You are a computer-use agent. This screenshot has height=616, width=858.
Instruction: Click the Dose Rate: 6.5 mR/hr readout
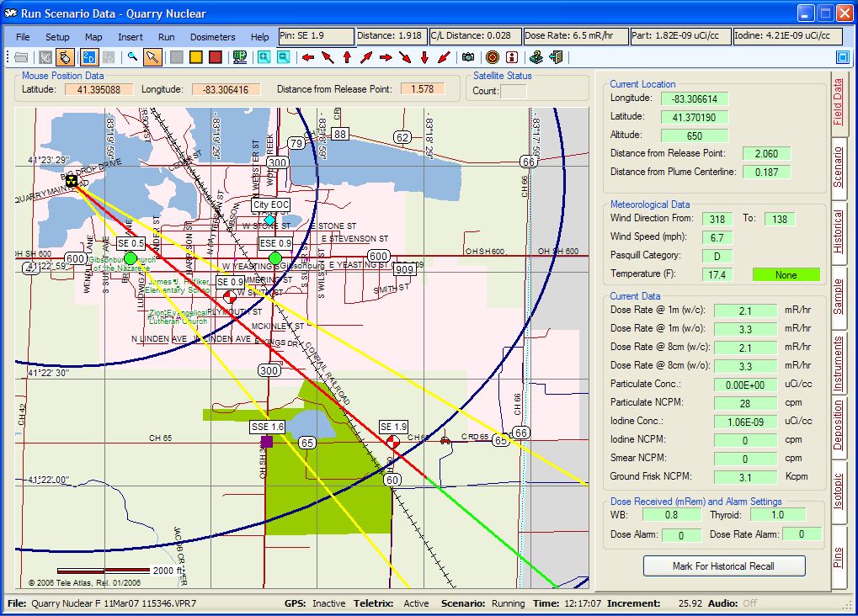point(576,36)
